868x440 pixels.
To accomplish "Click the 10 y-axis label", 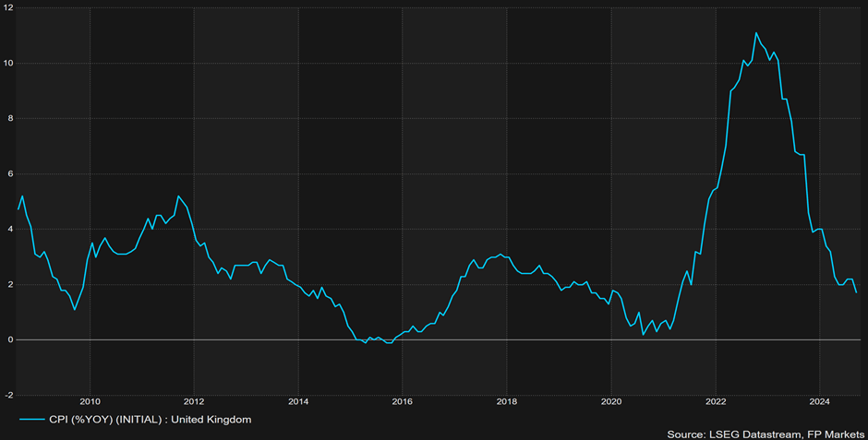I will (x=8, y=63).
